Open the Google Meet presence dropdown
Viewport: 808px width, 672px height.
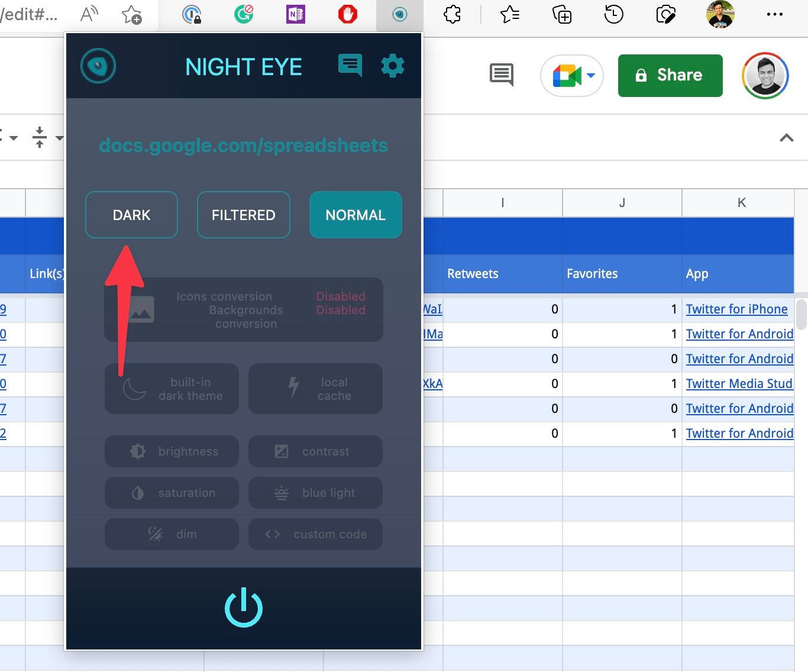pos(571,76)
